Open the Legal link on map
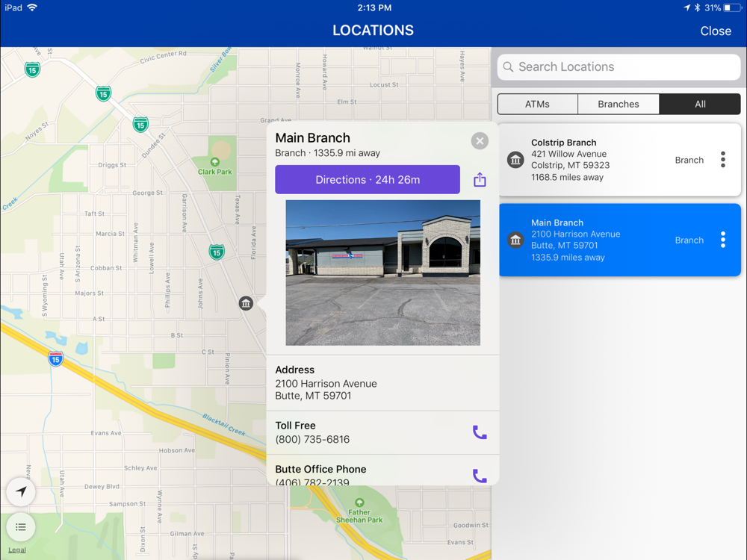This screenshot has height=560, width=747. (x=17, y=550)
